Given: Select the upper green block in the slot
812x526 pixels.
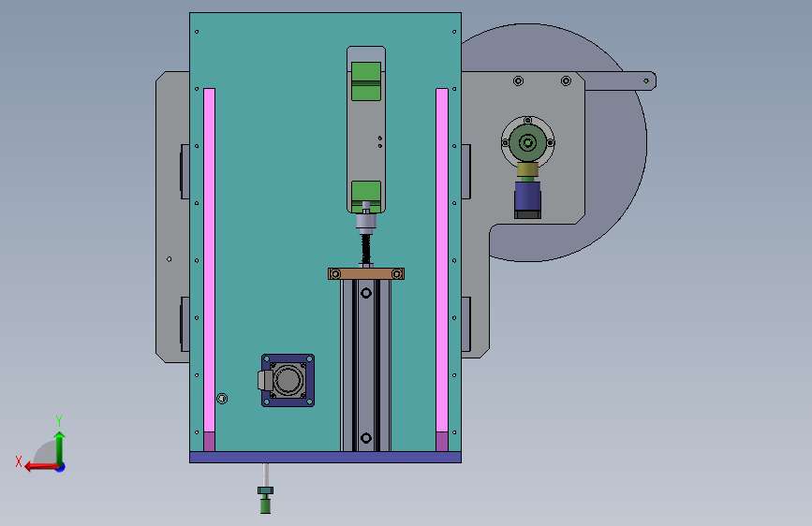Looking at the screenshot, I should pos(366,81).
